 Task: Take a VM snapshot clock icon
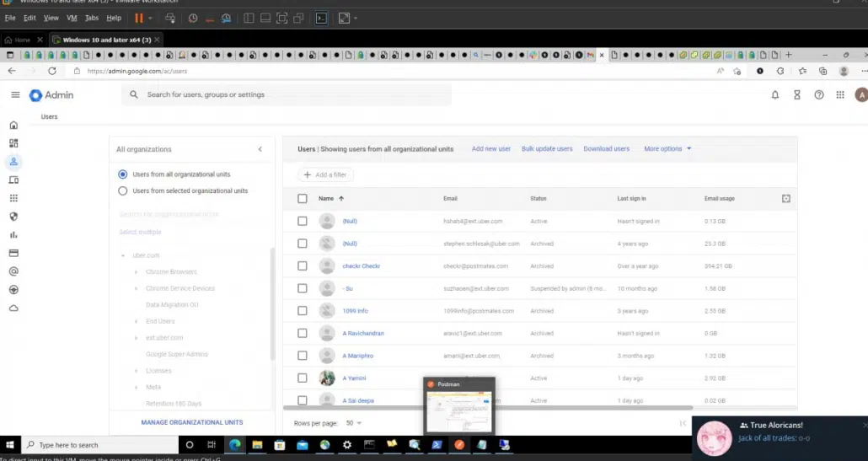coord(193,19)
